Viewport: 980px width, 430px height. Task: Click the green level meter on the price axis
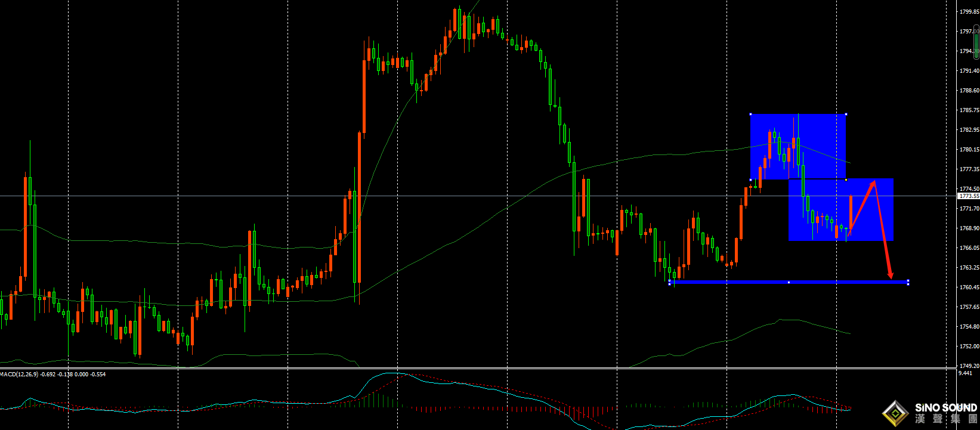pyautogui.click(x=976, y=43)
